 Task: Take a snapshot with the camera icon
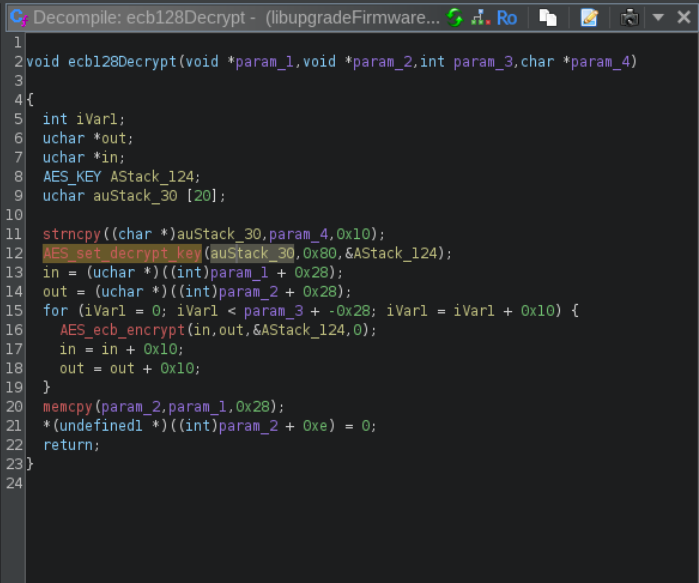coord(629,18)
